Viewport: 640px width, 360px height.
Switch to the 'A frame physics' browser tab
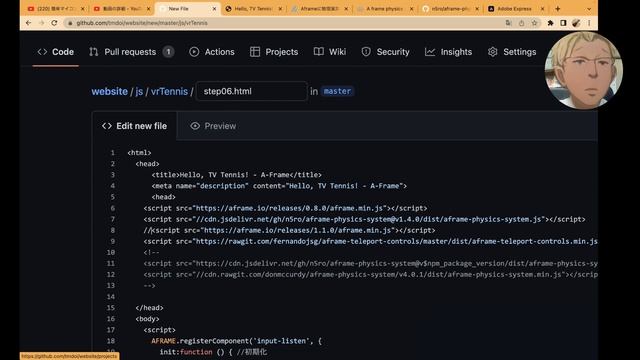[384, 9]
